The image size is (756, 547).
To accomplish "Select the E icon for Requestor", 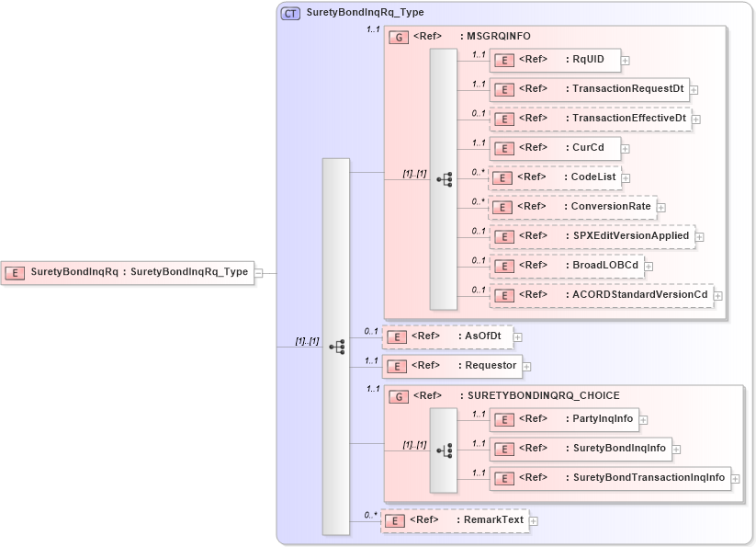I will coord(395,365).
